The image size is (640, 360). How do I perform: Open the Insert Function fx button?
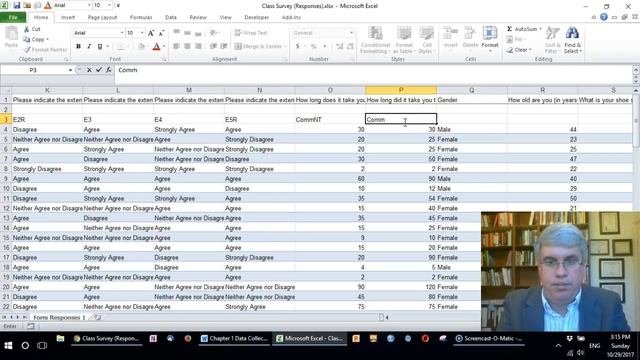[x=109, y=70]
